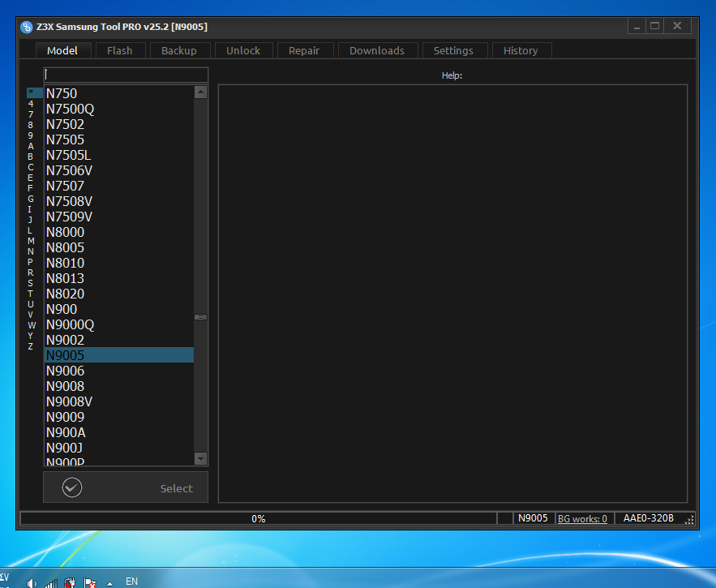
Task: Pick model N8010
Action: click(x=119, y=263)
